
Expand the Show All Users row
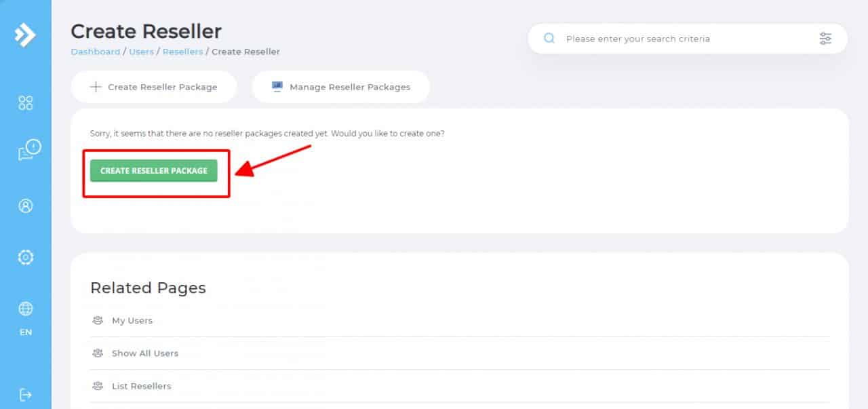[145, 353]
